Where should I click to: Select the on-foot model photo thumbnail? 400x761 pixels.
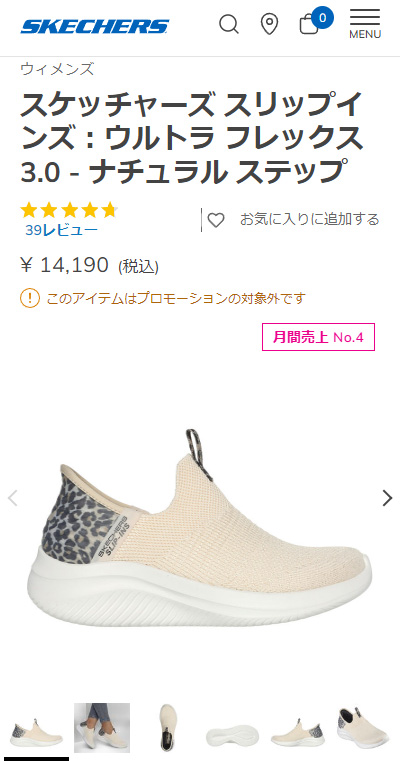coord(102,728)
